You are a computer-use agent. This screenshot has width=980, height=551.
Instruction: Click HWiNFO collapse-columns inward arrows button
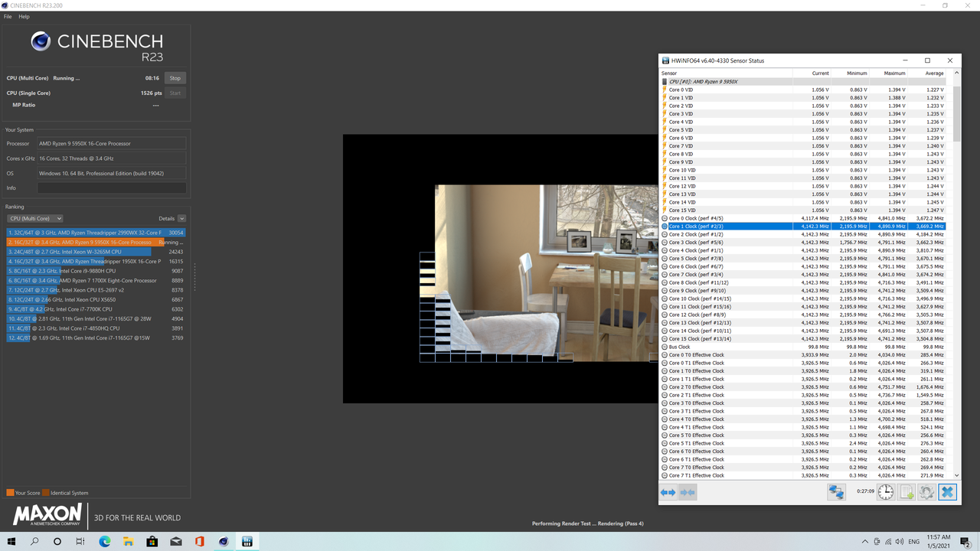[688, 492]
